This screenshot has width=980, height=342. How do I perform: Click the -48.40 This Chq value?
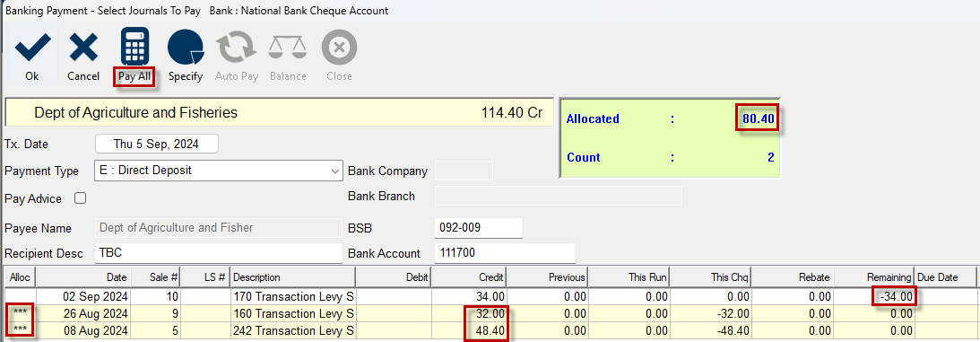[733, 330]
